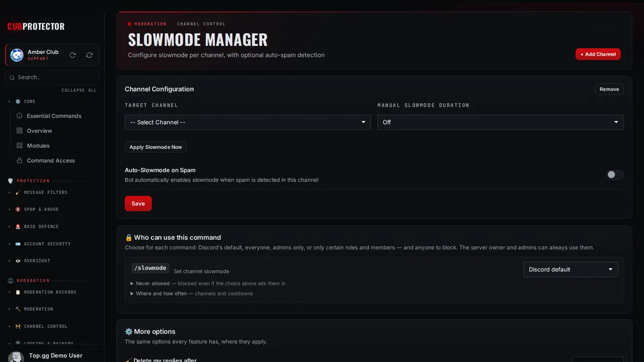This screenshot has width=644, height=362.
Task: Remove this channel configuration
Action: [609, 89]
